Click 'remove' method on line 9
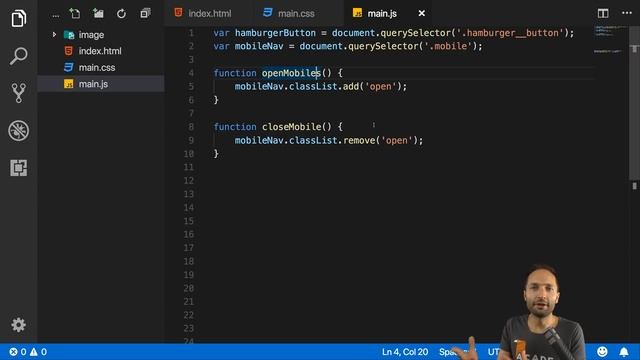 pos(359,140)
